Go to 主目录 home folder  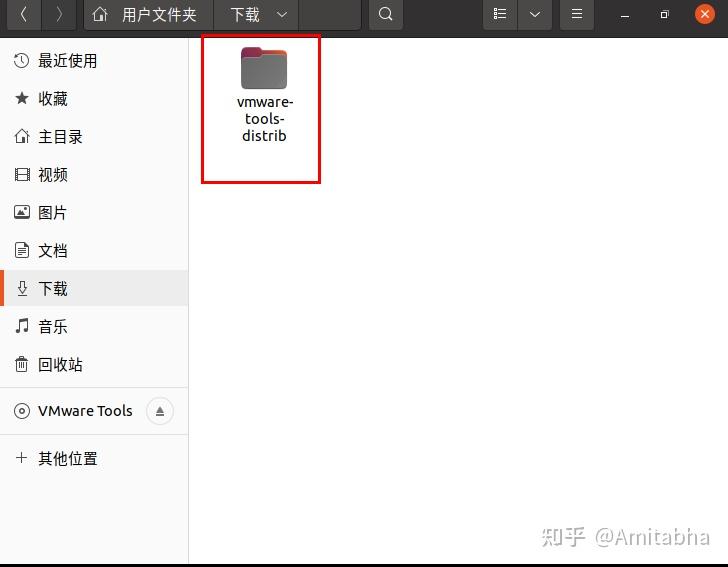(94, 137)
